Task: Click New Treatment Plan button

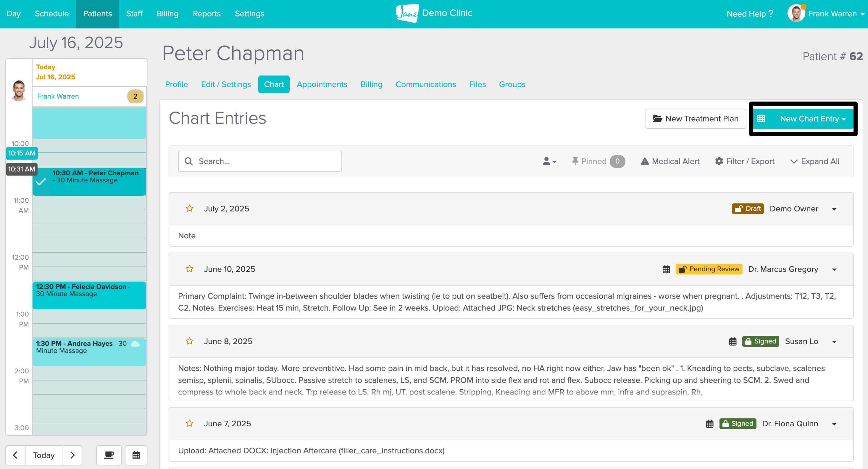Action: pos(696,119)
